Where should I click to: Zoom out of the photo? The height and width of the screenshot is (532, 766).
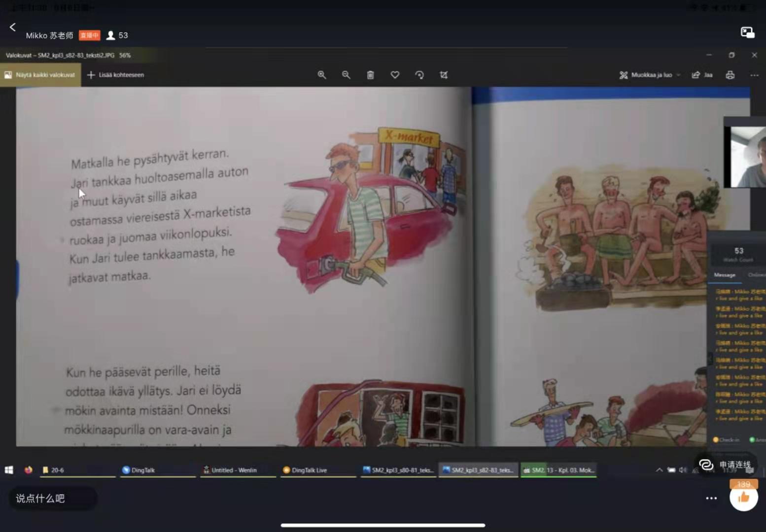(346, 75)
